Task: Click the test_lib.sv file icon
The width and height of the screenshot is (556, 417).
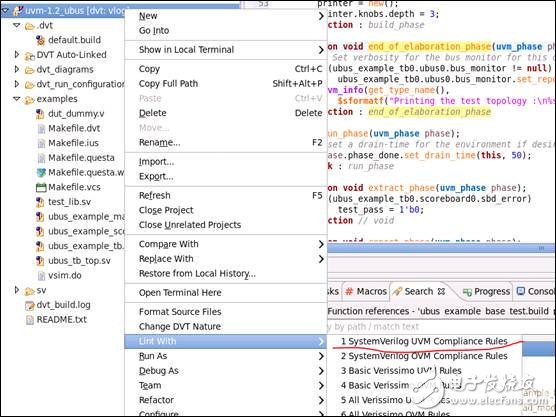Action: coord(40,202)
